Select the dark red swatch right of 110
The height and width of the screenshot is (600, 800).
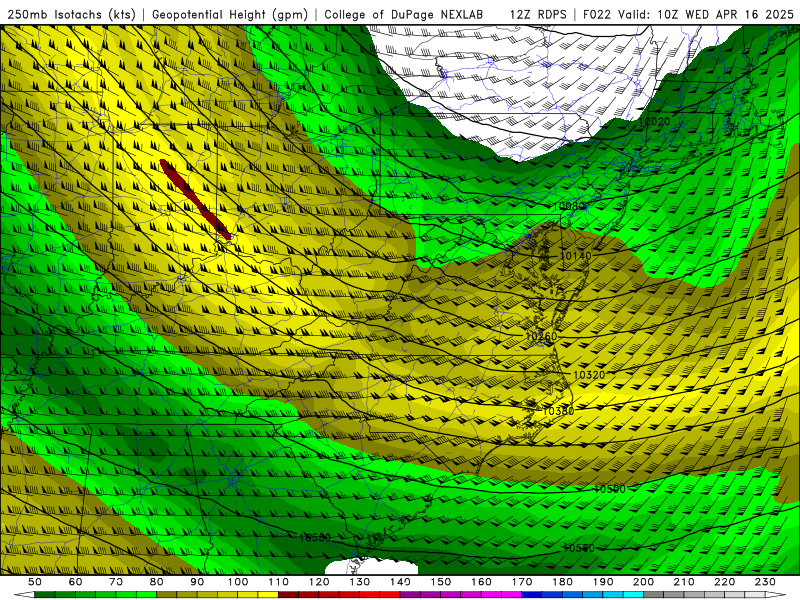click(288, 595)
